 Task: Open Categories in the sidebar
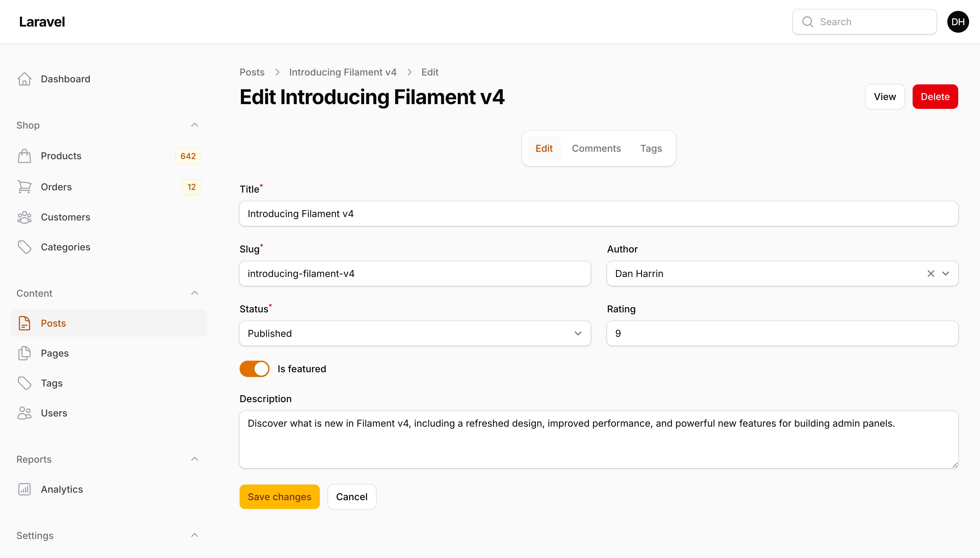click(x=109, y=247)
